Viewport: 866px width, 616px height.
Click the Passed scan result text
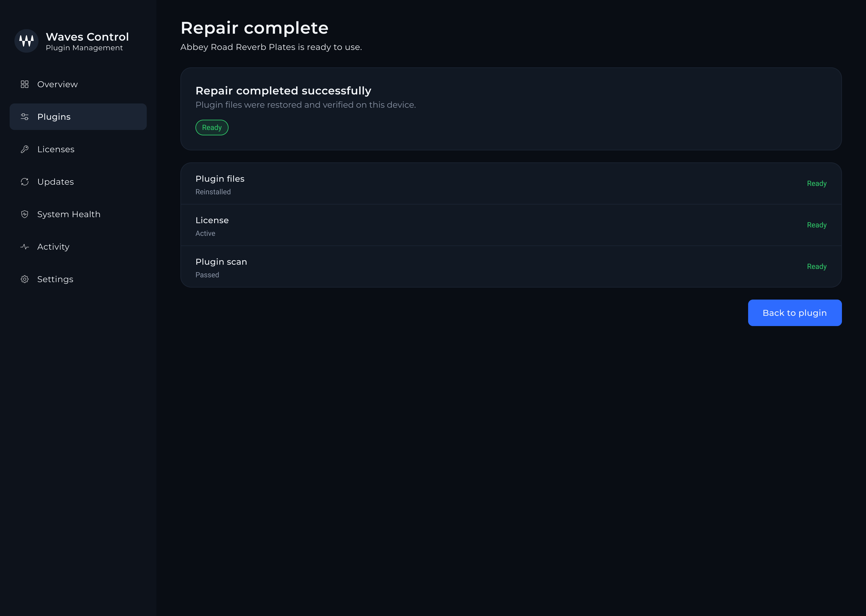coord(207,275)
